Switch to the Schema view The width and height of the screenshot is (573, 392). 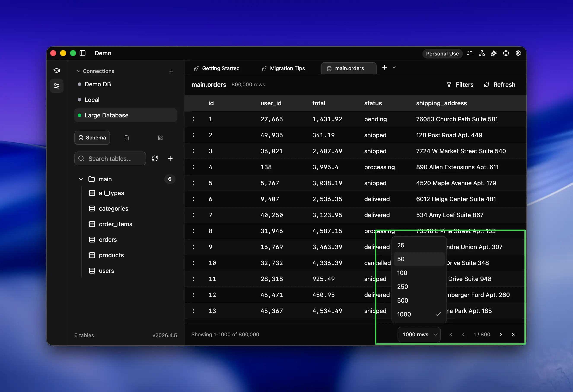(x=92, y=138)
